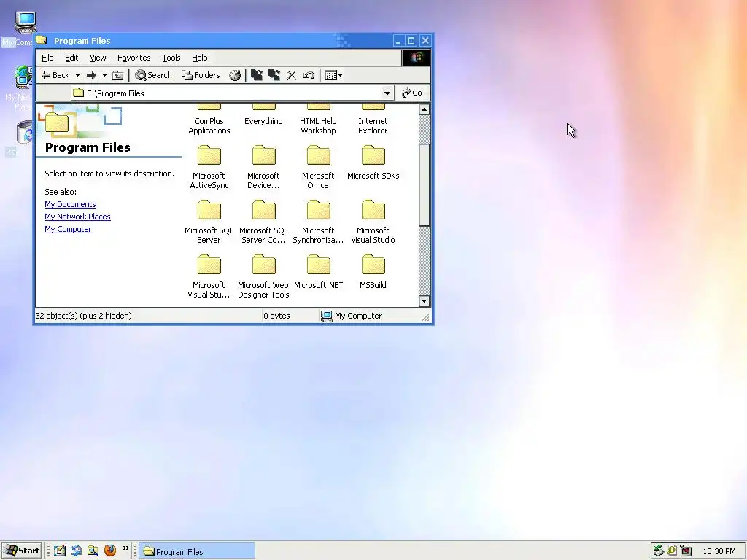Go back with the Back button
747x560 pixels.
coord(55,75)
